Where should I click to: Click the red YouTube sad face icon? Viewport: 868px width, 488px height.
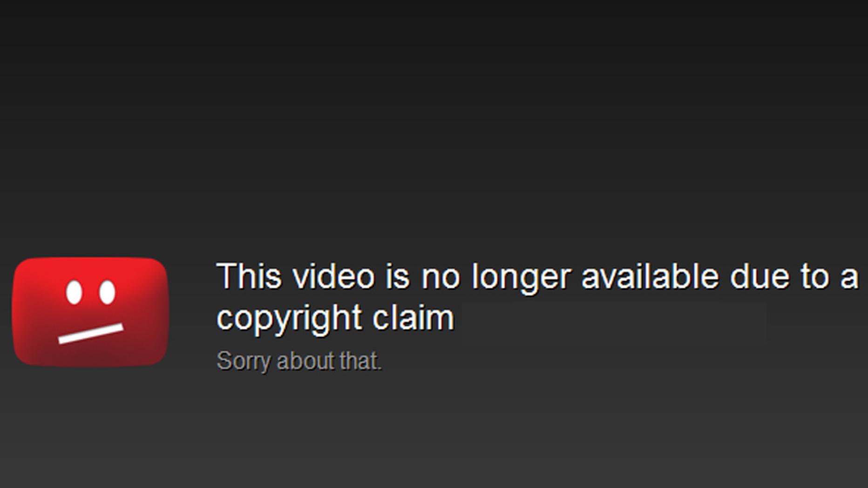91,312
